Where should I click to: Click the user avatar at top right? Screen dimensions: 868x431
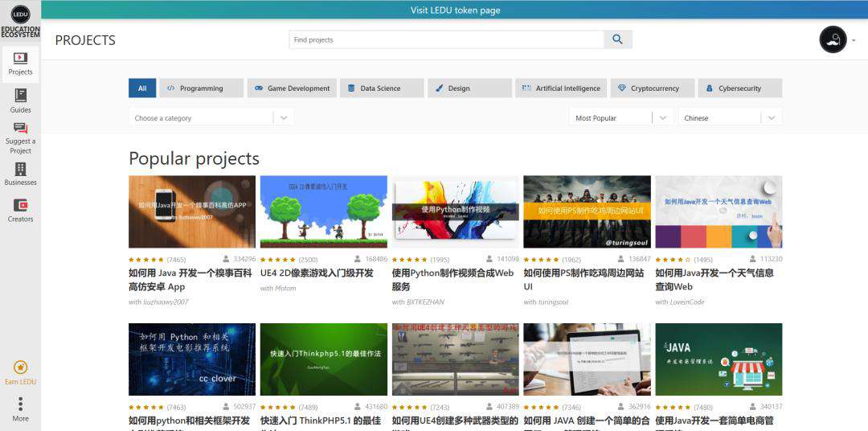[x=833, y=40]
